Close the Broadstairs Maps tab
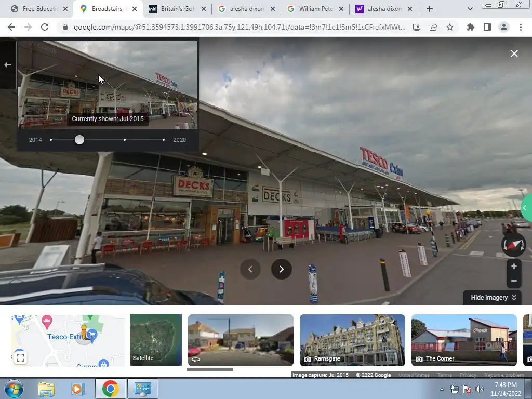Image resolution: width=532 pixels, height=399 pixels. point(135,9)
